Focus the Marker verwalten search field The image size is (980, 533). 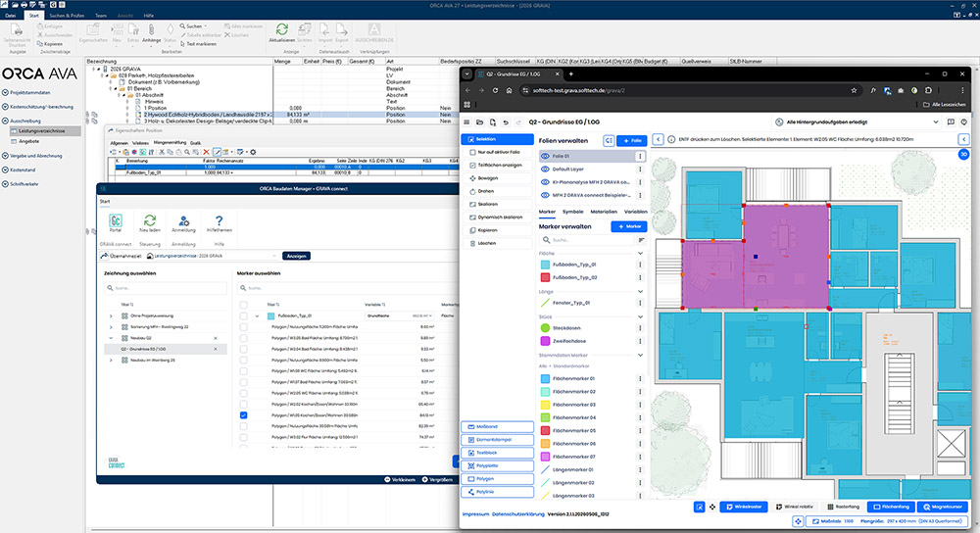(x=587, y=240)
